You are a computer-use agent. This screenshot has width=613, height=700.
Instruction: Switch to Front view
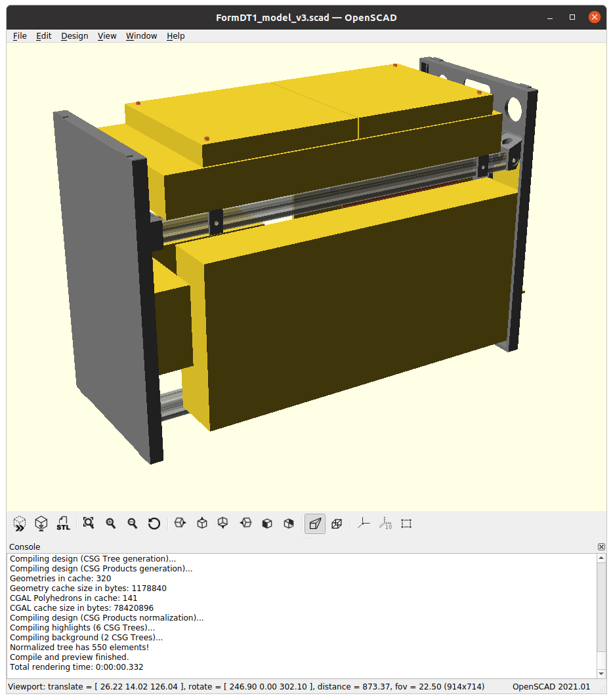point(267,524)
